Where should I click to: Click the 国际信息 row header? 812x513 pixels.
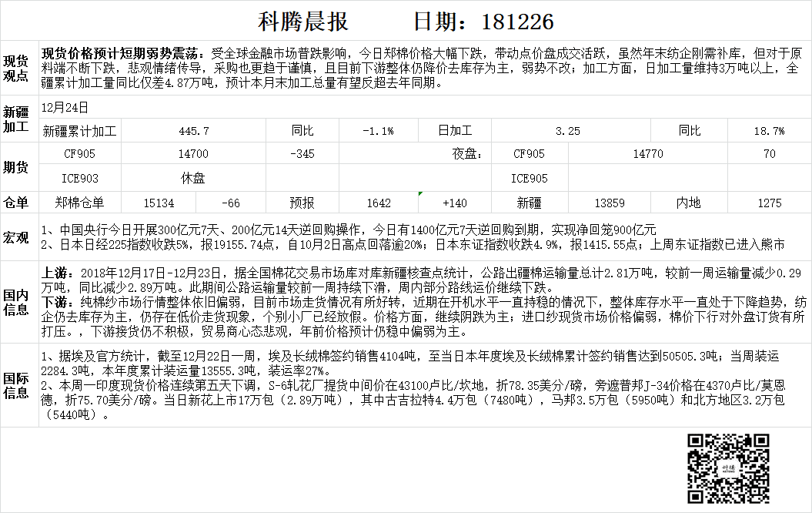click(17, 385)
